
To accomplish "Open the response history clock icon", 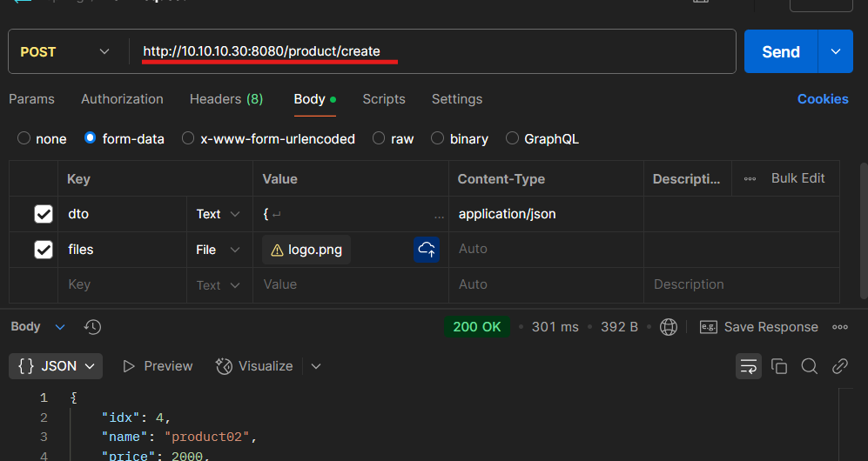I will pyautogui.click(x=92, y=327).
